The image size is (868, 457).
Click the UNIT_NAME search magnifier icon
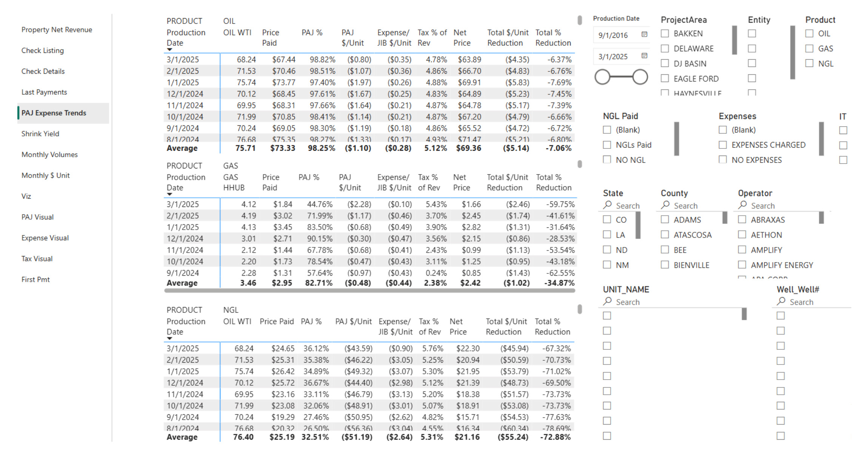click(x=607, y=301)
